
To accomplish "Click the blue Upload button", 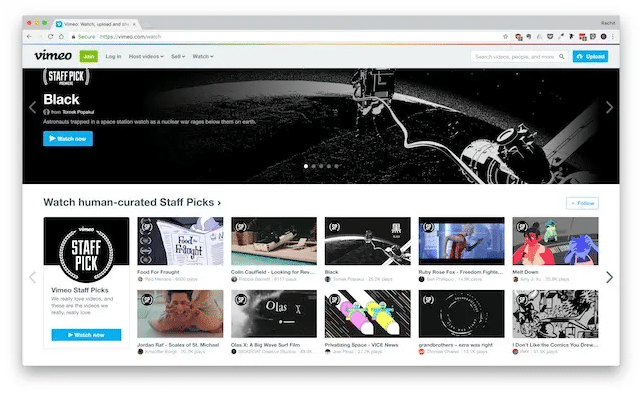I will click(x=590, y=56).
